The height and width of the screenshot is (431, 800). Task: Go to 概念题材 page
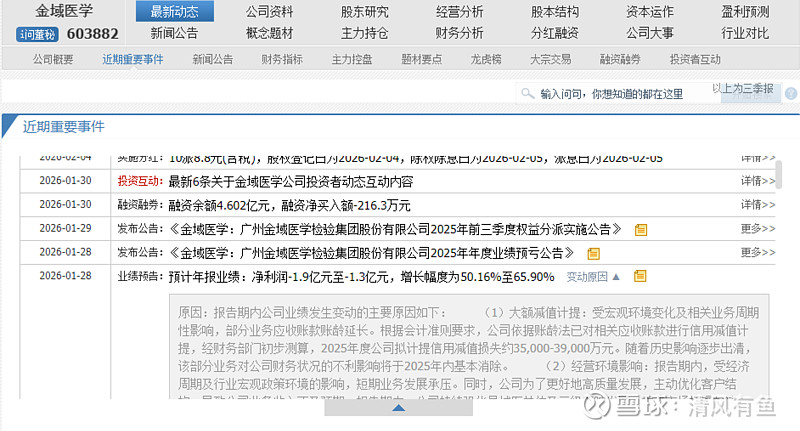pos(269,33)
